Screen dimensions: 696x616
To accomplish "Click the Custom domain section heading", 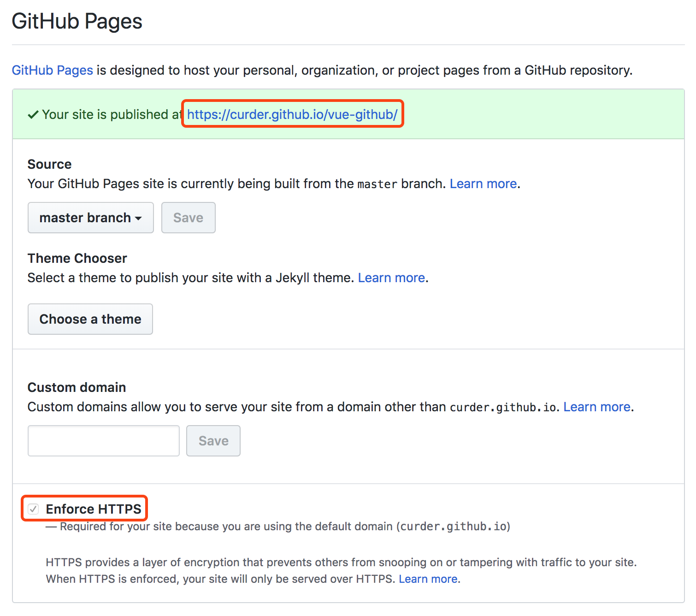I will pos(77,387).
